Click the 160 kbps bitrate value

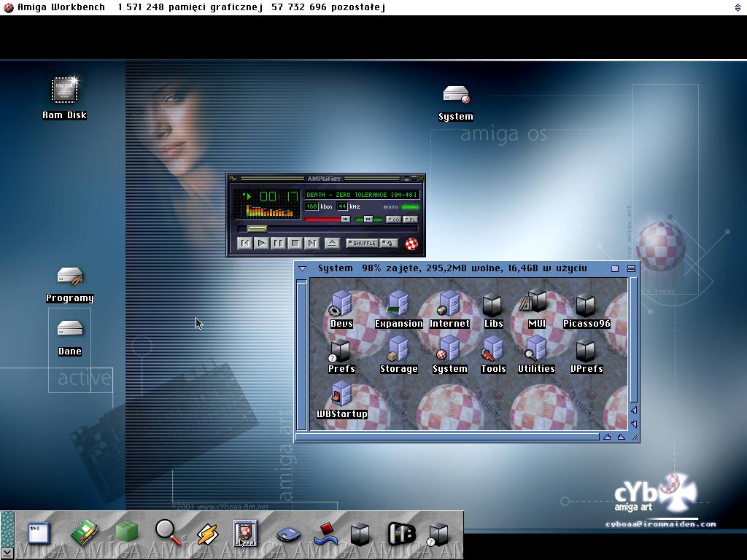coord(311,206)
